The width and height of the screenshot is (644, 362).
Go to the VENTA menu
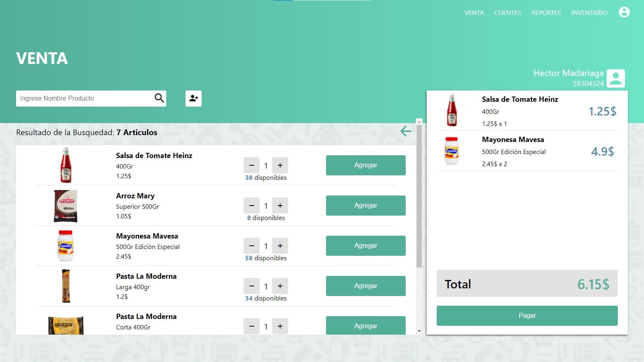pyautogui.click(x=474, y=12)
